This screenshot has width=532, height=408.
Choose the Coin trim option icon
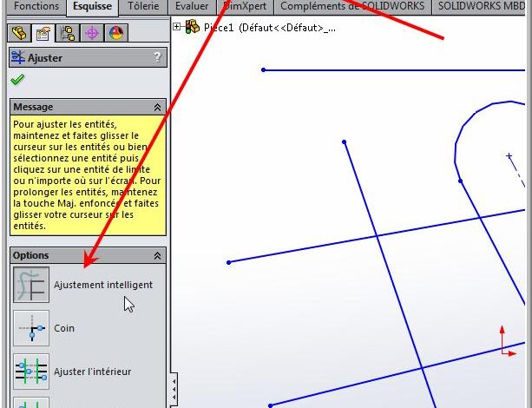pyautogui.click(x=31, y=328)
